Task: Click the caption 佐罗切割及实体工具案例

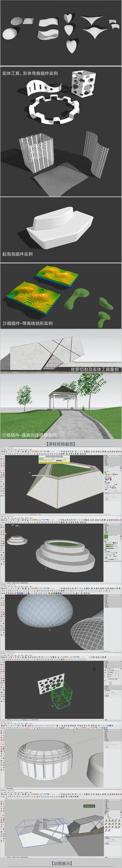Action: (95, 369)
